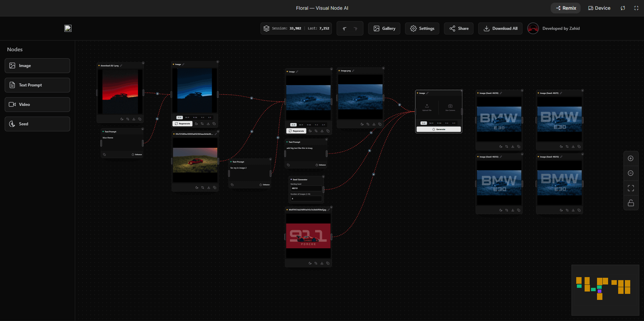Image resolution: width=644 pixels, height=321 pixels.
Task: Click the 911 Porsche image thumbnail
Action: [308, 236]
